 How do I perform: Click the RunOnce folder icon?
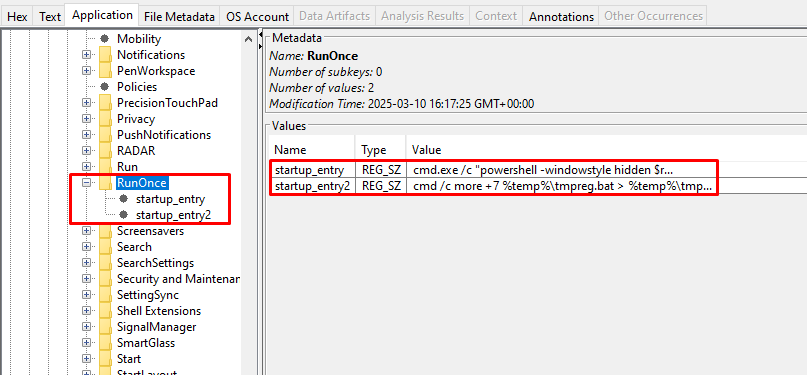tap(105, 183)
